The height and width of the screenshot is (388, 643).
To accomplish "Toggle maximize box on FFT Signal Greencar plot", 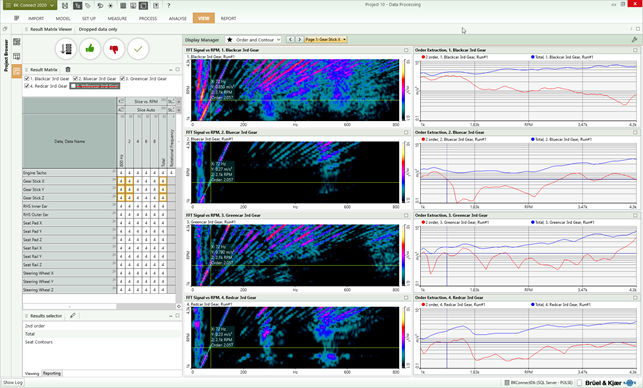I will [406, 215].
